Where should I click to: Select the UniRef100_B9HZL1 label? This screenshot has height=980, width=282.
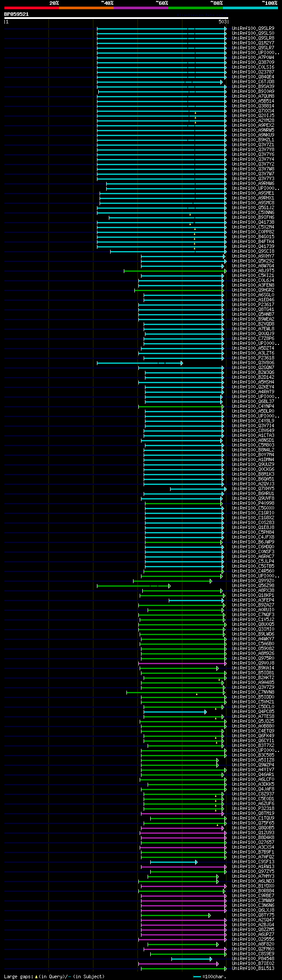tap(253, 140)
